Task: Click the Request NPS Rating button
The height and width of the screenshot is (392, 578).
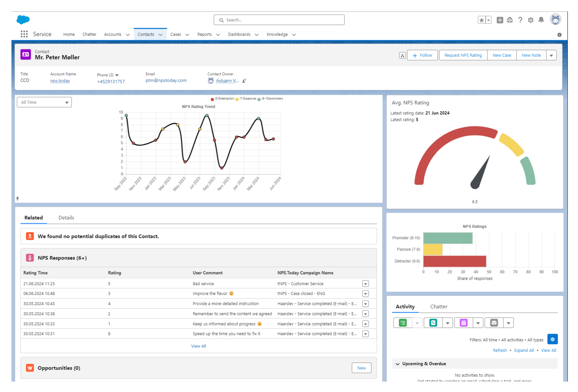Action: point(463,55)
